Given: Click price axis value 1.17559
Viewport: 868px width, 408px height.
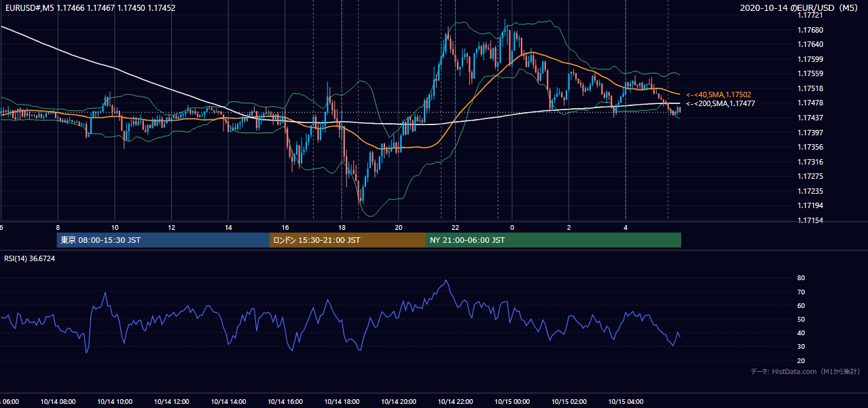Looking at the screenshot, I should (810, 73).
